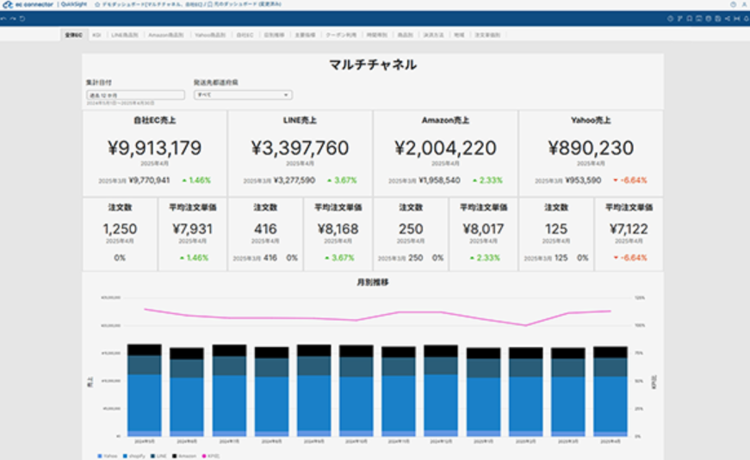
Task: Click the Yahoo売上 ¥890,230 value
Action: point(590,148)
